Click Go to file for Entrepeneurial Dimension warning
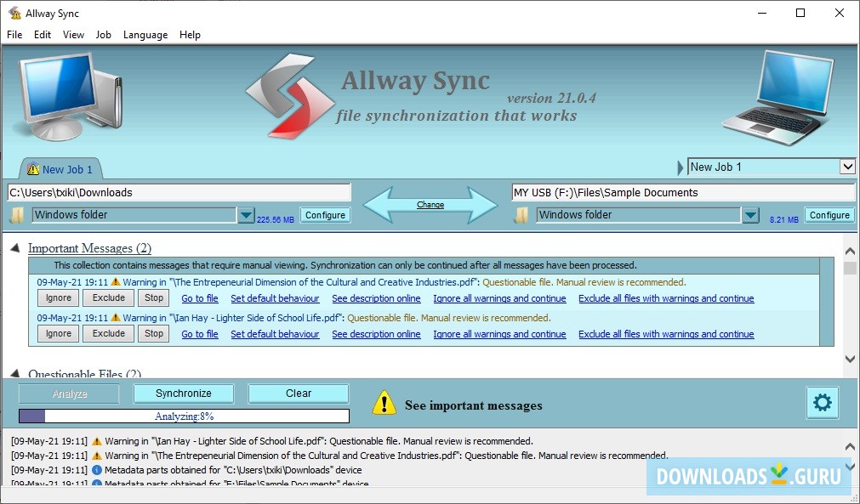Viewport: 860px width, 504px height. click(x=200, y=298)
